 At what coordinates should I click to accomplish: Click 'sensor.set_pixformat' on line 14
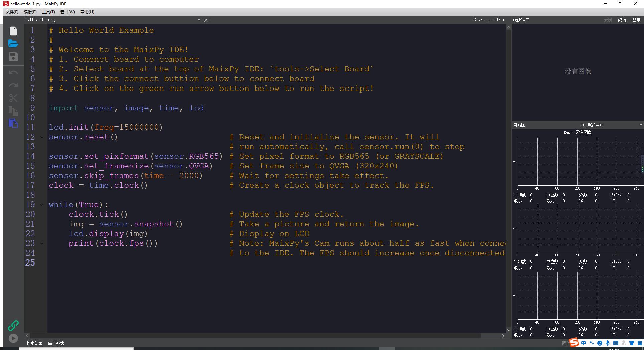[x=99, y=156]
